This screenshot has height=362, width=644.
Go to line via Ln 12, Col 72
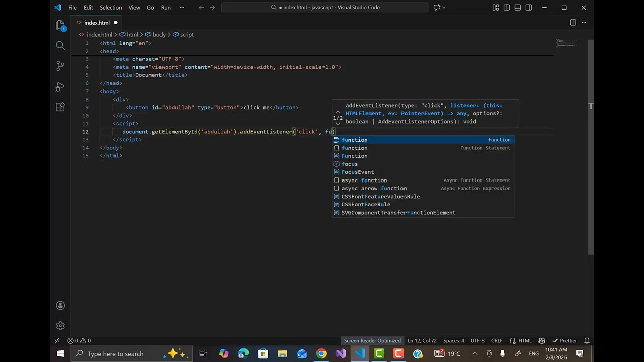[422, 340]
